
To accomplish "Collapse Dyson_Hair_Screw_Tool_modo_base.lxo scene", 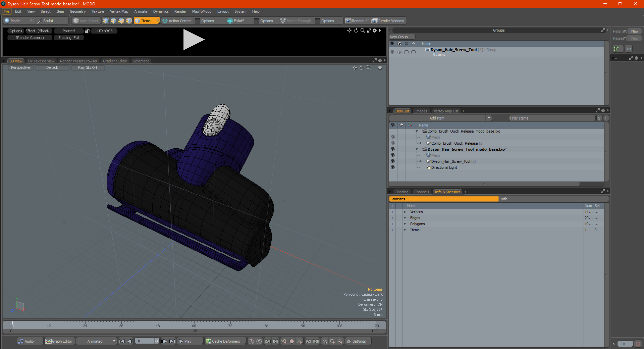I will pyautogui.click(x=417, y=149).
